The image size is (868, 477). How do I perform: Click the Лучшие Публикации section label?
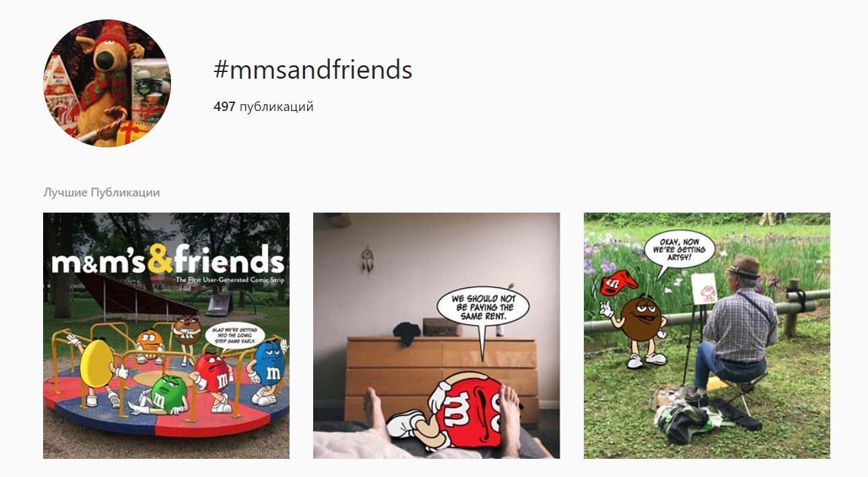click(x=102, y=192)
